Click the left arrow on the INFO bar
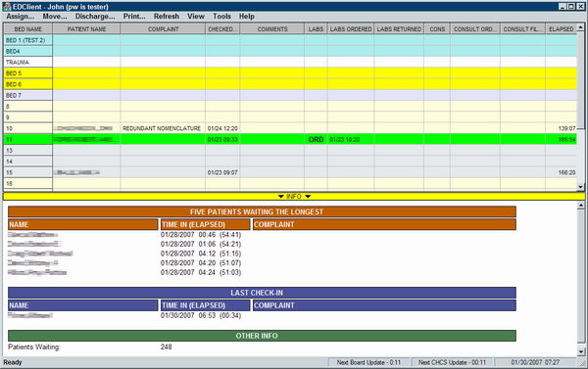 pos(281,197)
